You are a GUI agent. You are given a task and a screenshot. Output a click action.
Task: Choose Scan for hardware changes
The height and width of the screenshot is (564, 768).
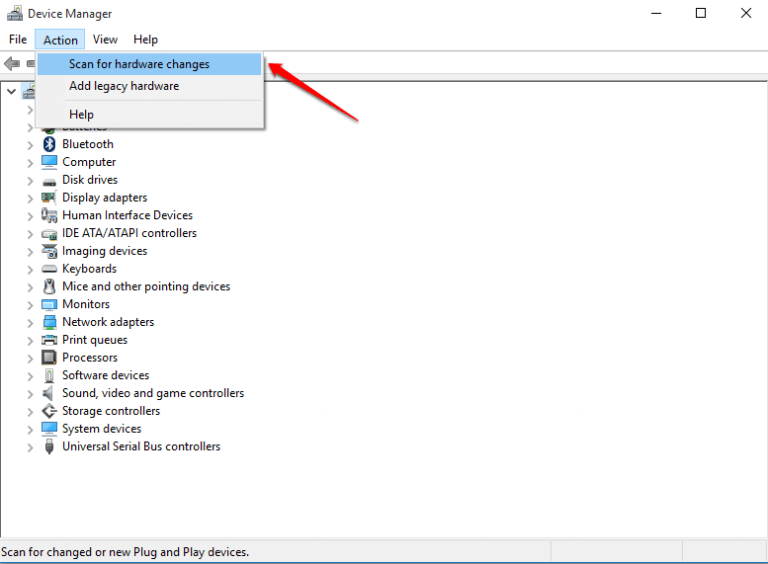149,64
